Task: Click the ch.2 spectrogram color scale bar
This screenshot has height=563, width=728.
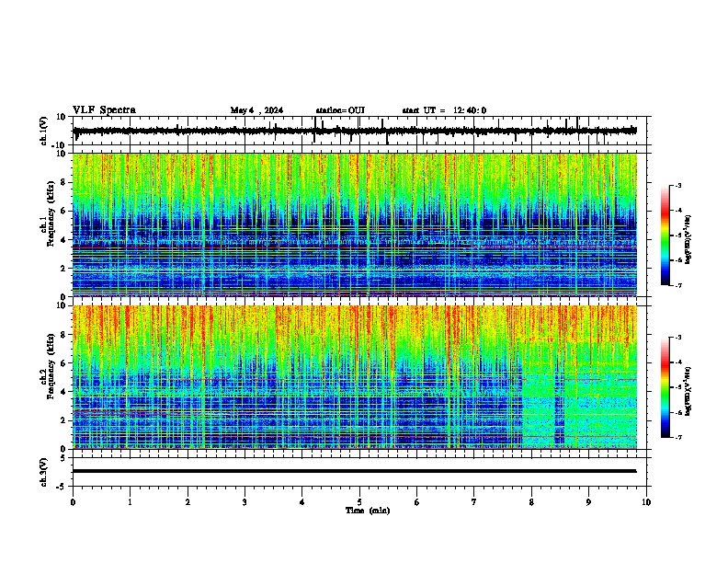Action: 665,387
